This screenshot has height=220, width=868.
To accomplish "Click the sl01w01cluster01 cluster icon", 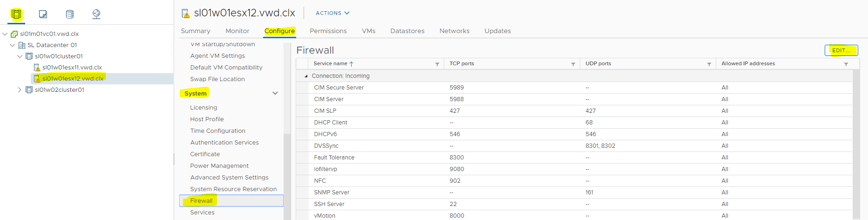I will [29, 56].
